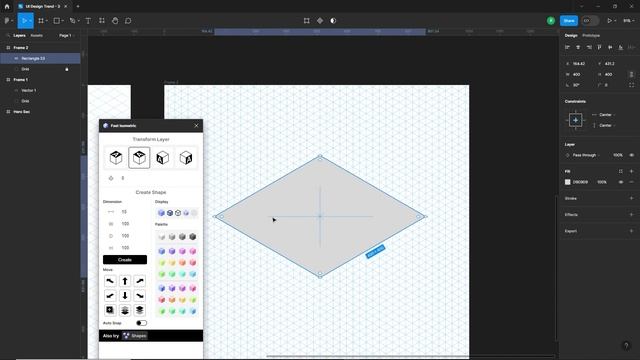The height and width of the screenshot is (360, 640).
Task: Toggle fill visibility eye icon
Action: click(x=621, y=182)
